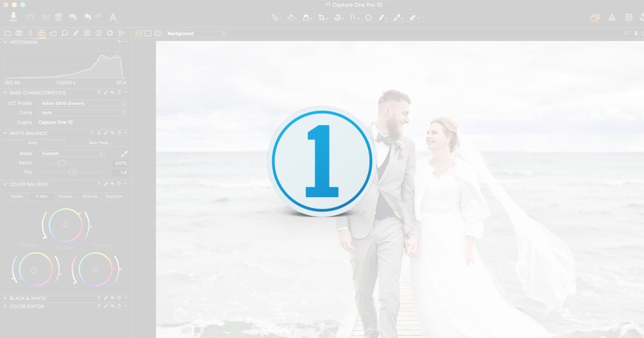Click the Kelvin slider handle

pos(61,163)
